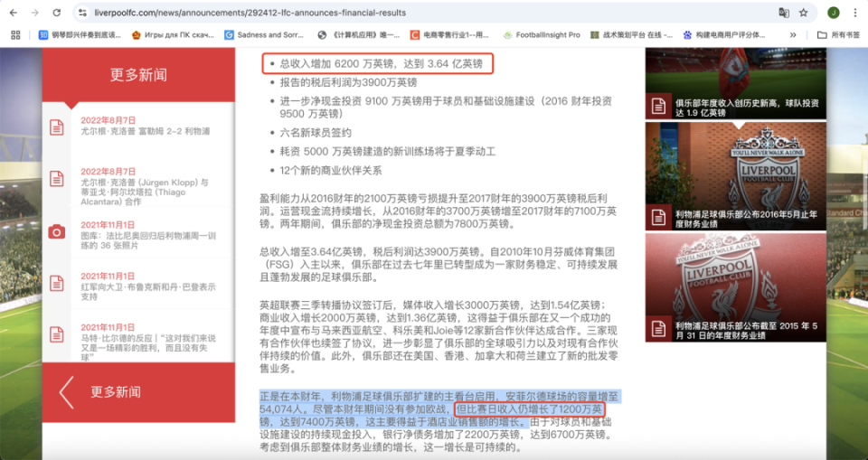Open the 电商零售行业 bookmark
The image size is (868, 460).
tap(450, 35)
